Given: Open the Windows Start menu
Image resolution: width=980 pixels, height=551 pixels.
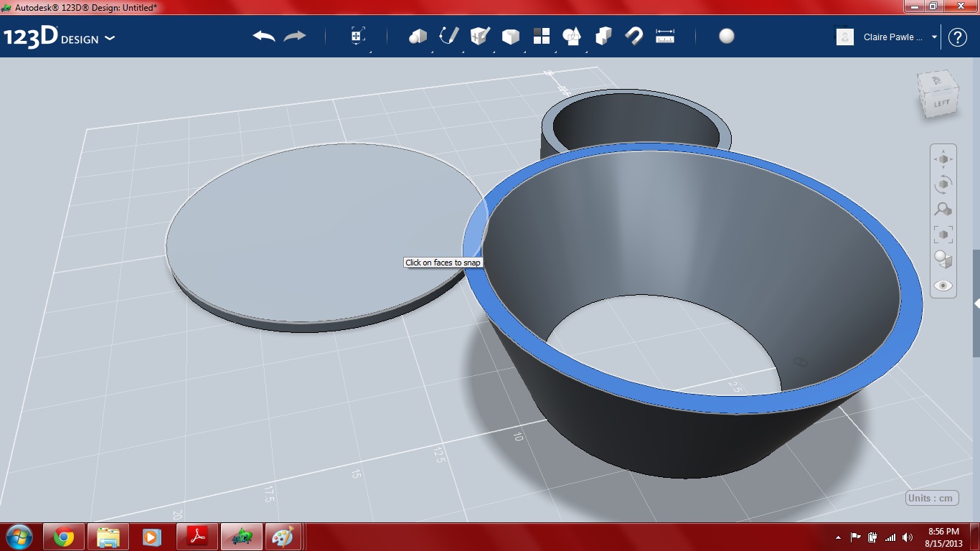Looking at the screenshot, I should pos(19,537).
